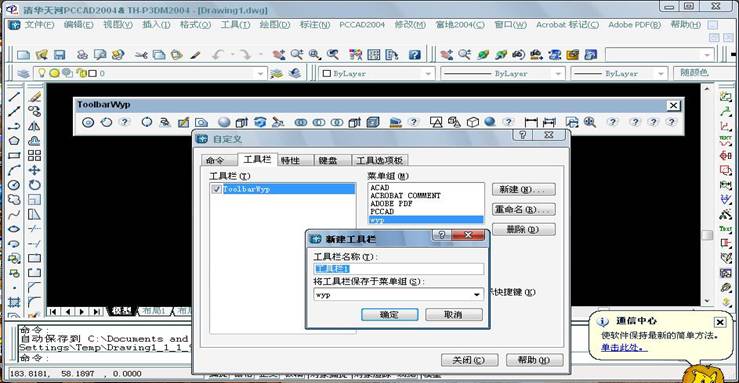Viewport: 739px width, 383px height.
Task: Click the 新建(N)... button
Action: point(524,189)
